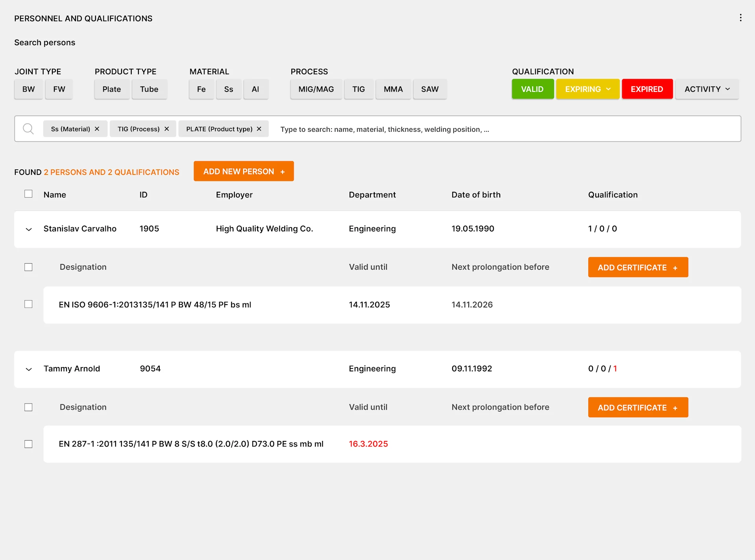Screen dimensions: 755x560
Task: Focus the person search text field
Action: coord(507,129)
